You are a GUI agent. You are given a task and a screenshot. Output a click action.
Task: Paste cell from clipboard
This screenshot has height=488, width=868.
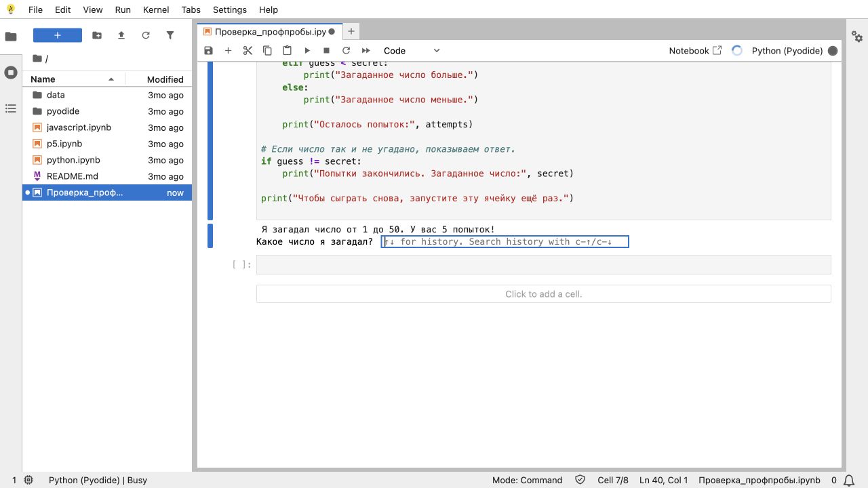[x=287, y=51]
